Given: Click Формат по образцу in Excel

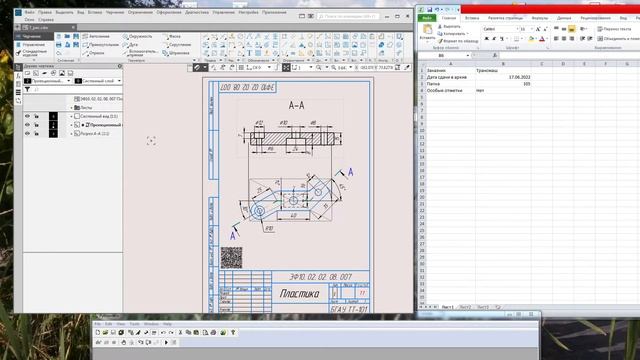Looking at the screenshot, I should (458, 41).
